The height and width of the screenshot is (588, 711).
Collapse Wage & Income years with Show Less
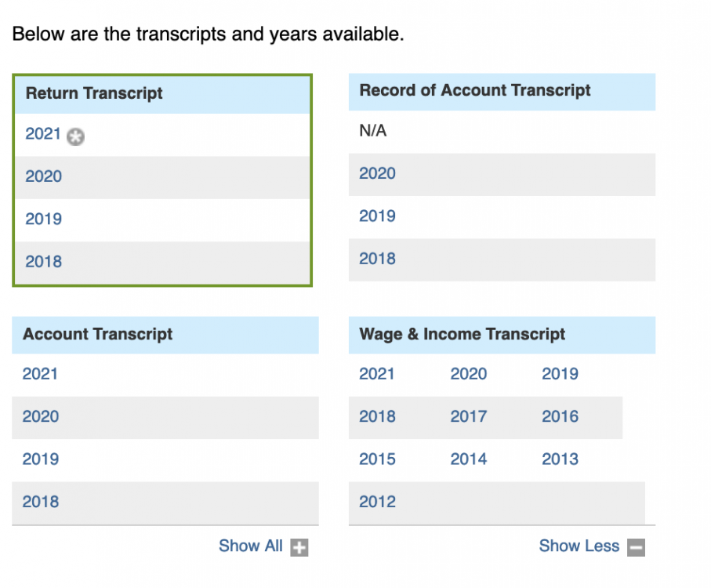click(579, 546)
